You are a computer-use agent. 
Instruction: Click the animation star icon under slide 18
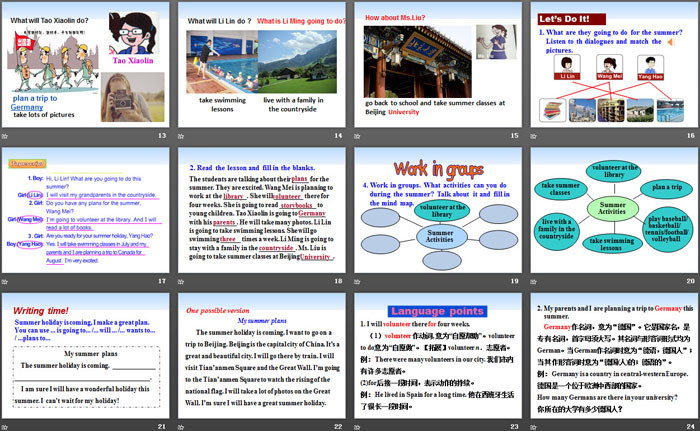181,281
